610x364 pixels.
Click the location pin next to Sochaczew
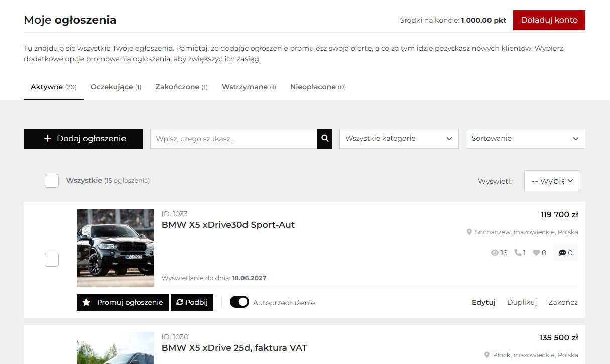pyautogui.click(x=469, y=232)
